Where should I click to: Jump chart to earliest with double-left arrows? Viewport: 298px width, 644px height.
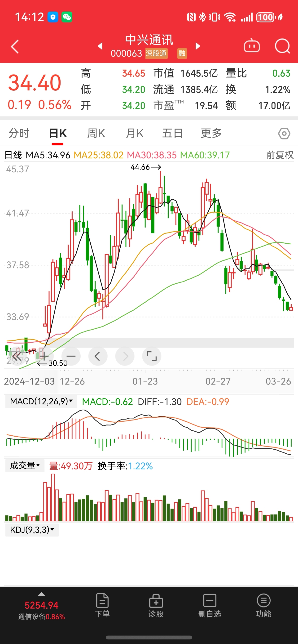17,356
